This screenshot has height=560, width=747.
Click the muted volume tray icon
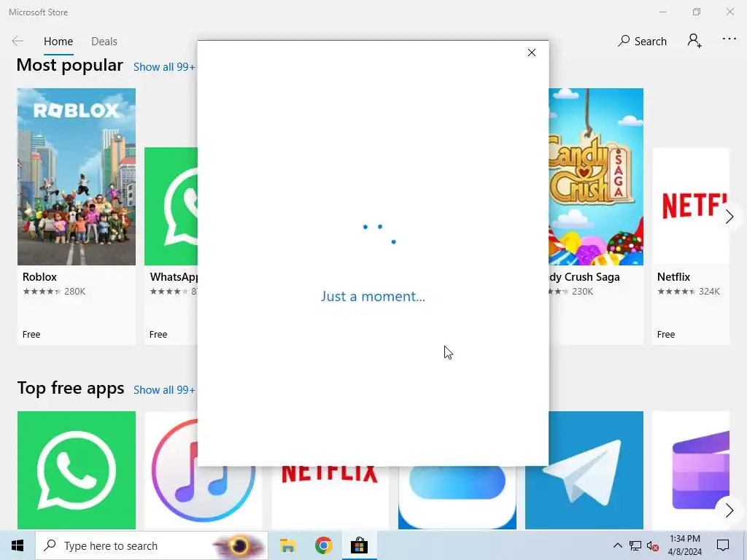coord(653,545)
